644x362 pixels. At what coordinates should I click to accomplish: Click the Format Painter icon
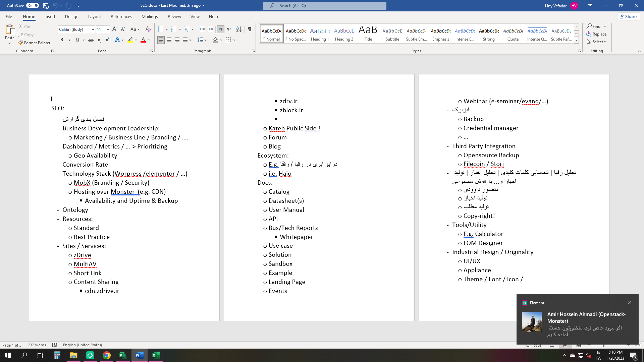click(21, 43)
